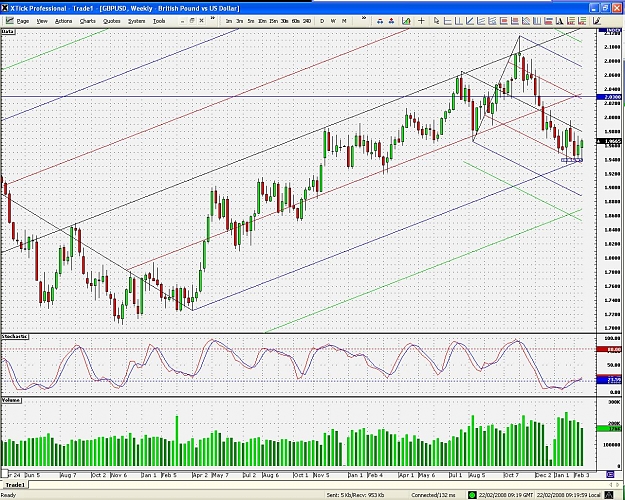Open the green chart indicator tool
The image size is (625, 500).
(x=406, y=21)
